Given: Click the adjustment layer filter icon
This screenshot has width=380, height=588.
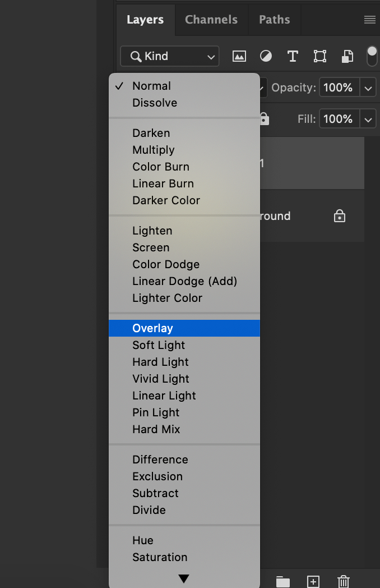Looking at the screenshot, I should tap(266, 56).
